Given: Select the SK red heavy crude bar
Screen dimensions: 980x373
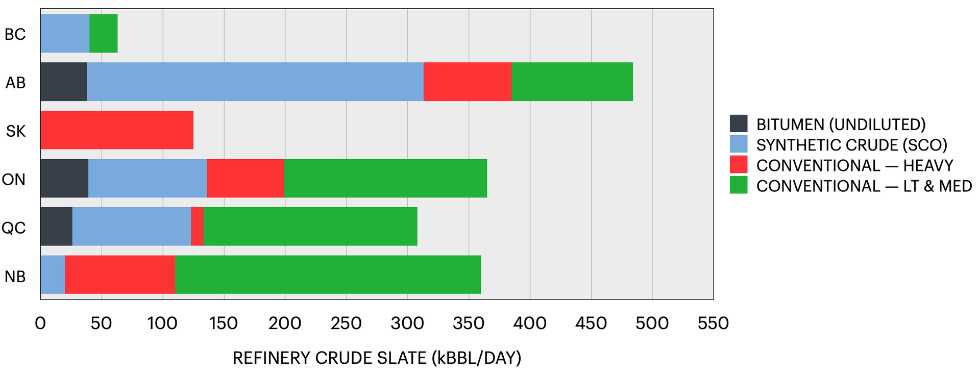Looking at the screenshot, I should point(117,130).
